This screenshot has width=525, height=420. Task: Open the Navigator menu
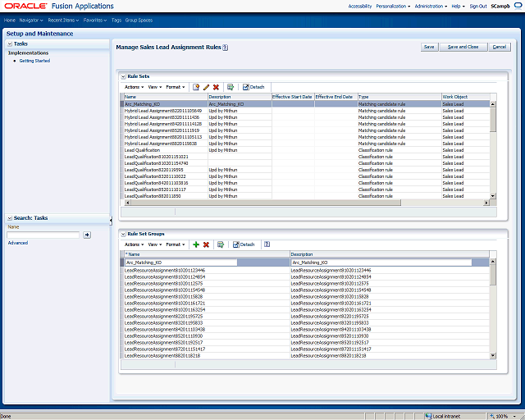pos(31,21)
